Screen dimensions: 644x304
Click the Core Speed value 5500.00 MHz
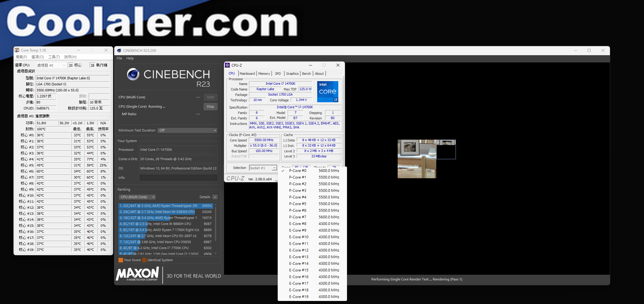pos(264,140)
